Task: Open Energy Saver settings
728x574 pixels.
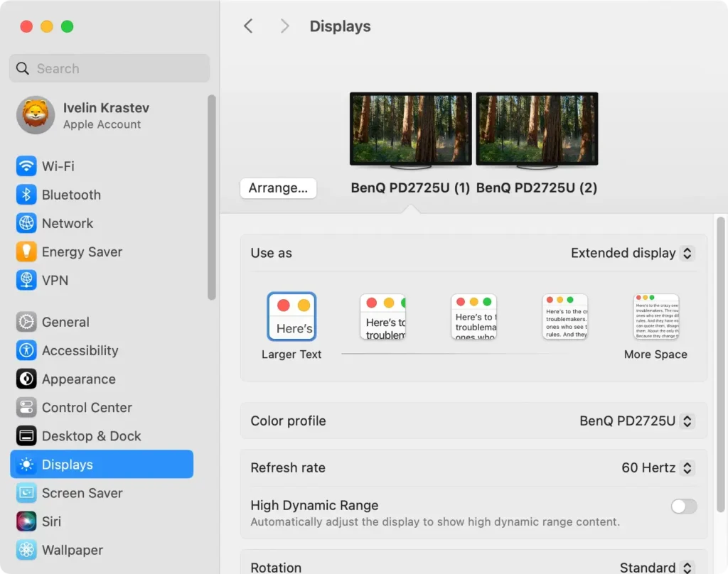Action: point(102,251)
